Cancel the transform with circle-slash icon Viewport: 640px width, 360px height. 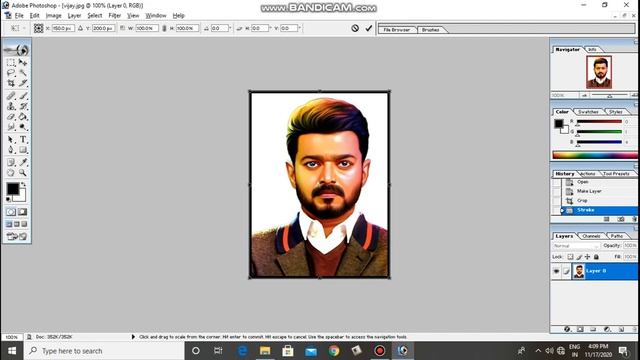click(x=355, y=28)
